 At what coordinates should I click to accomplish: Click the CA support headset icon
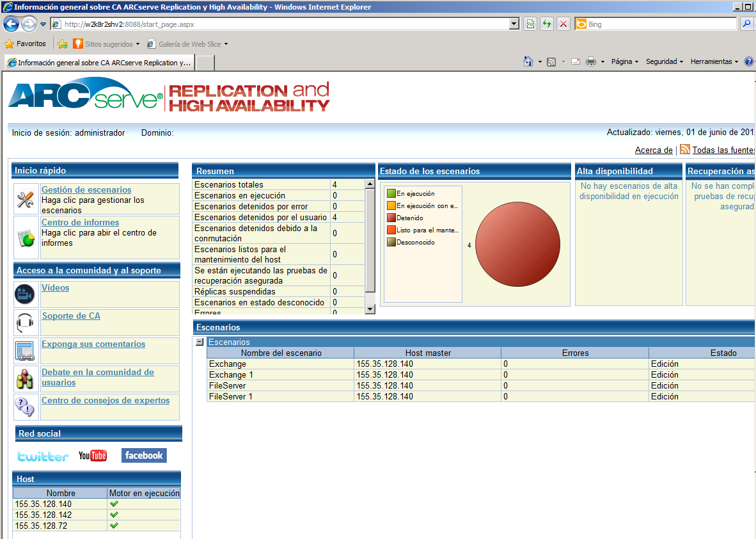coord(25,323)
